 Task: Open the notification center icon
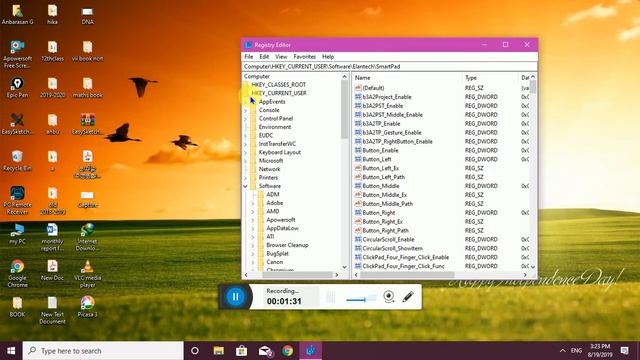click(624, 350)
